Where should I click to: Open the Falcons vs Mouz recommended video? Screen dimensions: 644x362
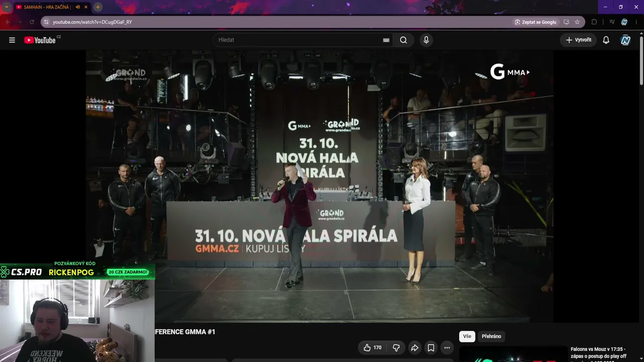coord(599,352)
